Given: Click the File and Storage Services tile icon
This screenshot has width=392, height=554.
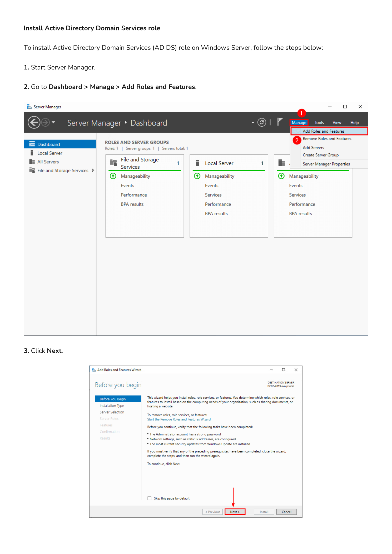Looking at the screenshot, I should coord(113,163).
